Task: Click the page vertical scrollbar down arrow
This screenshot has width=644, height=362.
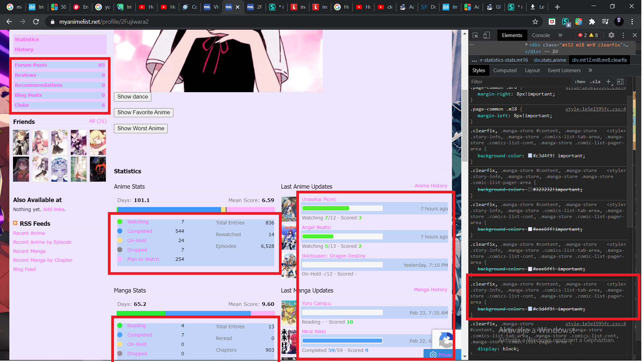Action: coord(465,356)
